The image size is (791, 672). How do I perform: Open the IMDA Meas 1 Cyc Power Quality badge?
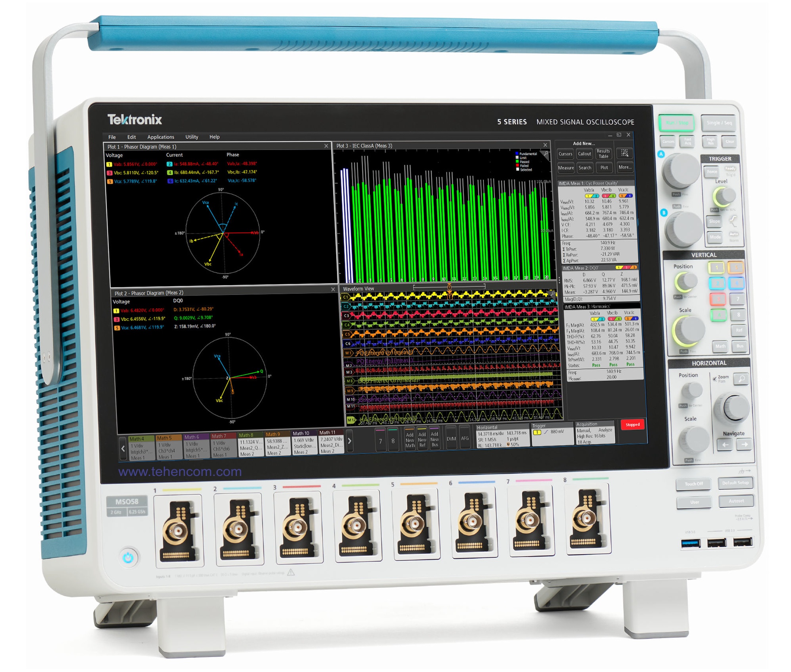597,221
